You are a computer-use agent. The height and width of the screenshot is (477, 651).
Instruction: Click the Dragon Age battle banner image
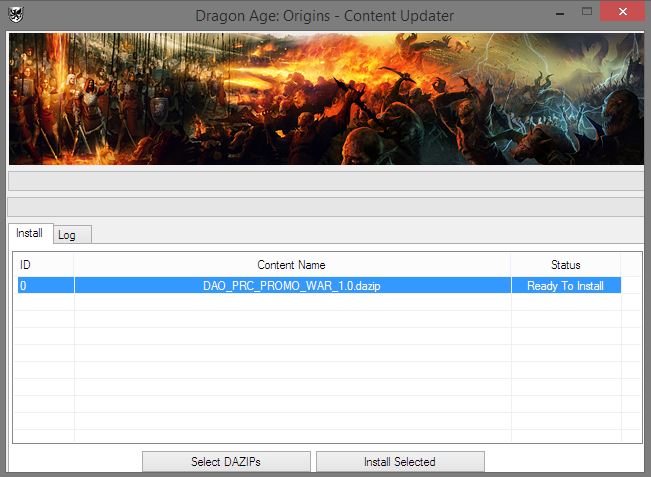click(326, 99)
